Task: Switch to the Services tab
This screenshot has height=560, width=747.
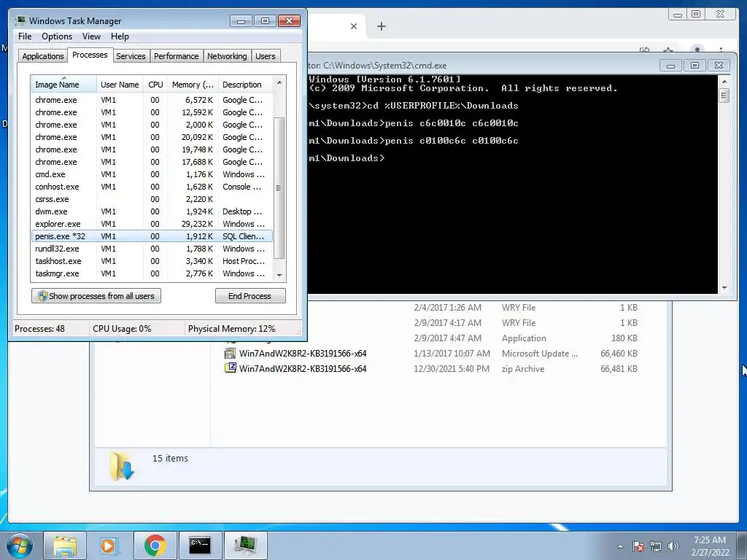Action: click(x=131, y=56)
